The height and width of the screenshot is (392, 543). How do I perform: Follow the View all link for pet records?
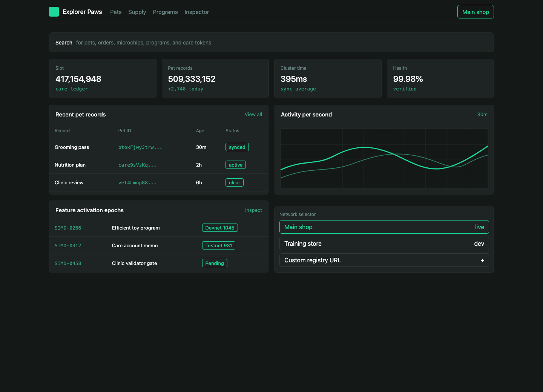[253, 114]
